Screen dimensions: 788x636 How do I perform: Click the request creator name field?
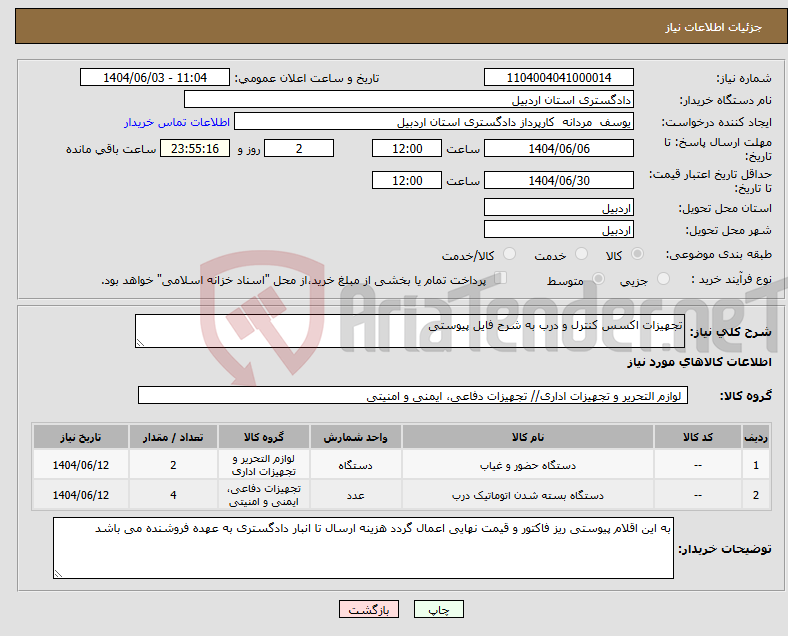(x=434, y=122)
